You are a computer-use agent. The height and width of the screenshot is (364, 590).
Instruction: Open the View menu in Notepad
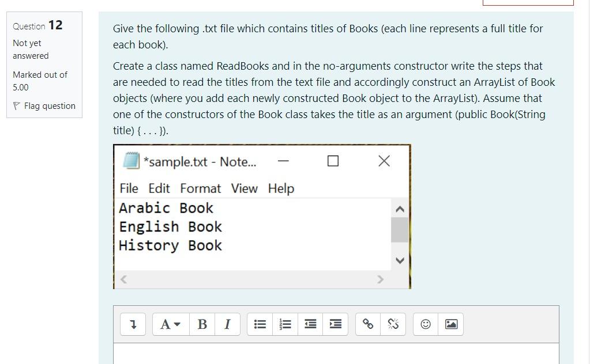[x=245, y=188]
